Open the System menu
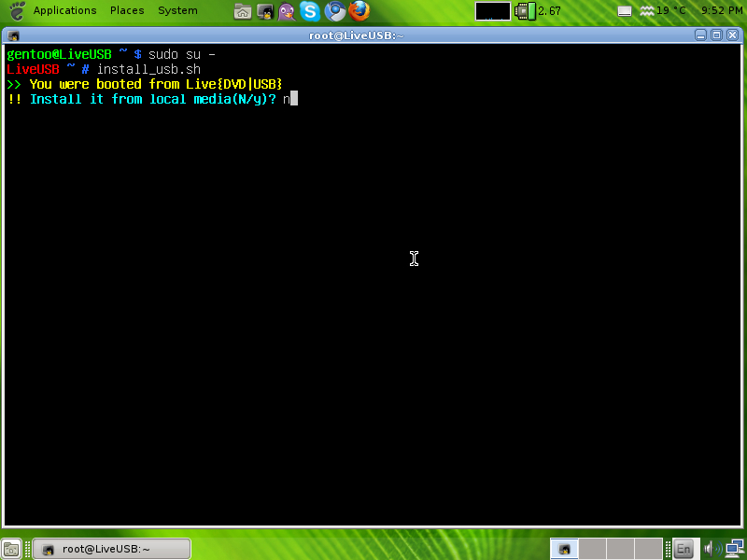The height and width of the screenshot is (560, 747). [177, 10]
